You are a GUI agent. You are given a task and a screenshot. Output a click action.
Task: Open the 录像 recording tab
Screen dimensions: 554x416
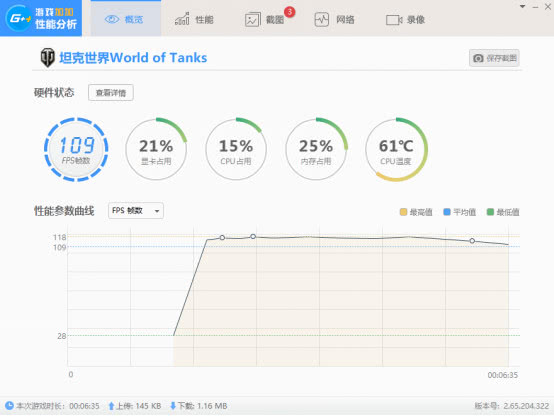tap(406, 19)
